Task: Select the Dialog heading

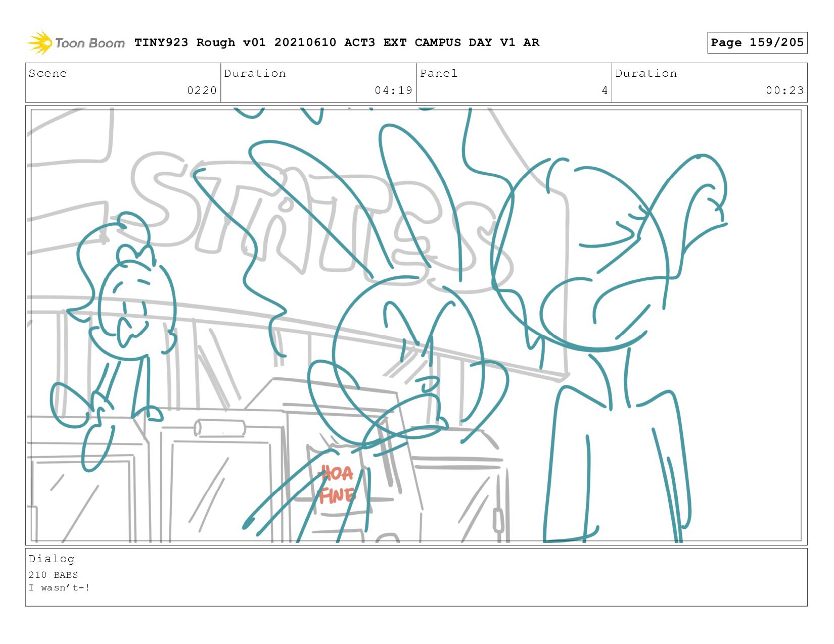Action: (x=52, y=559)
